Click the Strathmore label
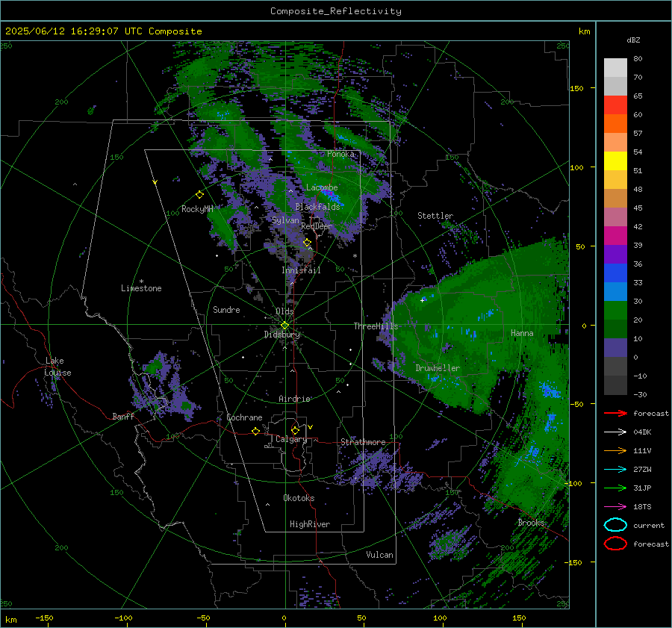The image size is (672, 628). click(363, 442)
